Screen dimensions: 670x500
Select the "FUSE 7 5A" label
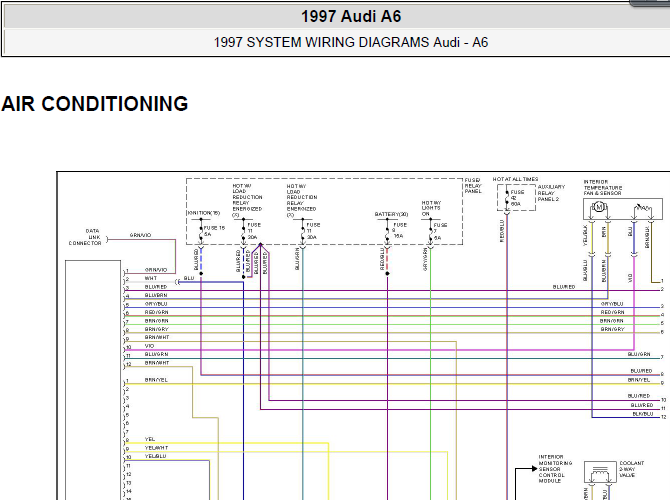[440, 231]
